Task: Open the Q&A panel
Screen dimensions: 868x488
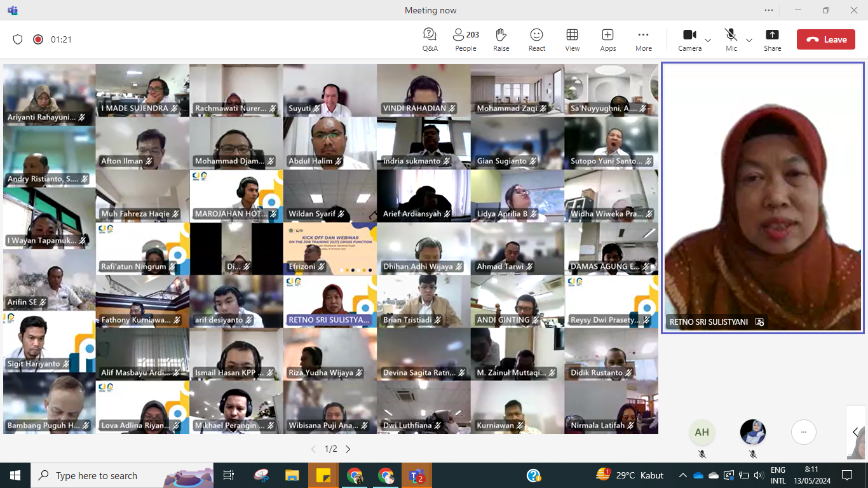Action: [430, 39]
